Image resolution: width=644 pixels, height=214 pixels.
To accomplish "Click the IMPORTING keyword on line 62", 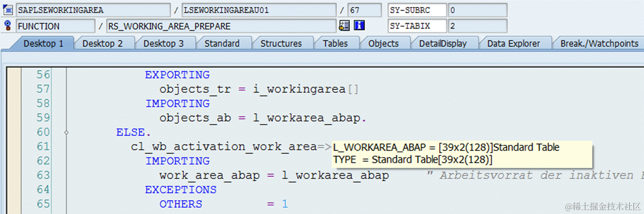I will tap(178, 161).
